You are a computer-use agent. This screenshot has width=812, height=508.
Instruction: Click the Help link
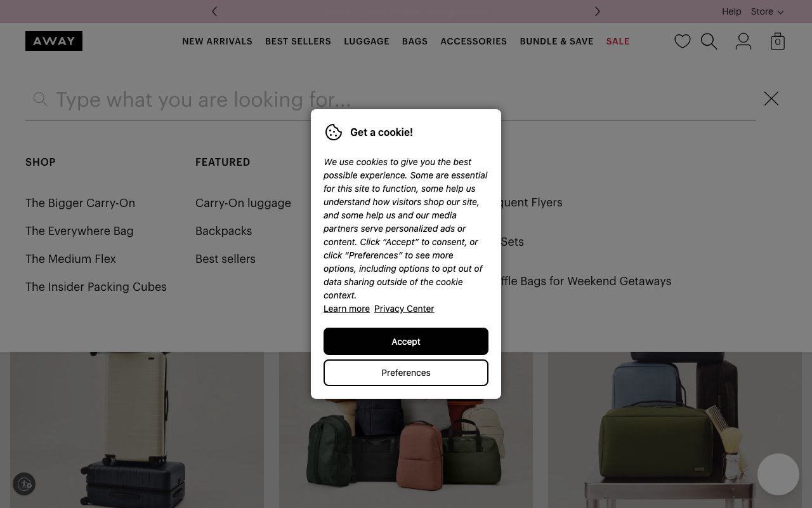(x=731, y=11)
